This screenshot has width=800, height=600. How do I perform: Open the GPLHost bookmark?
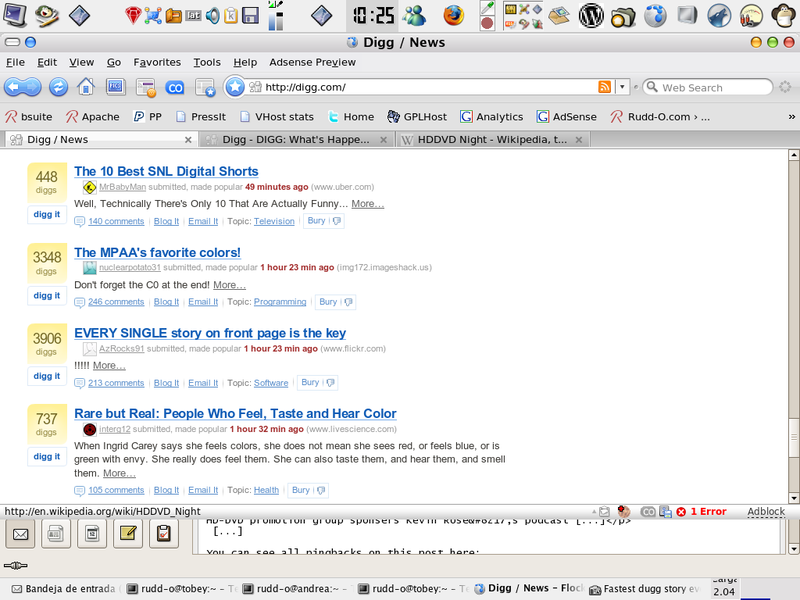pos(417,117)
